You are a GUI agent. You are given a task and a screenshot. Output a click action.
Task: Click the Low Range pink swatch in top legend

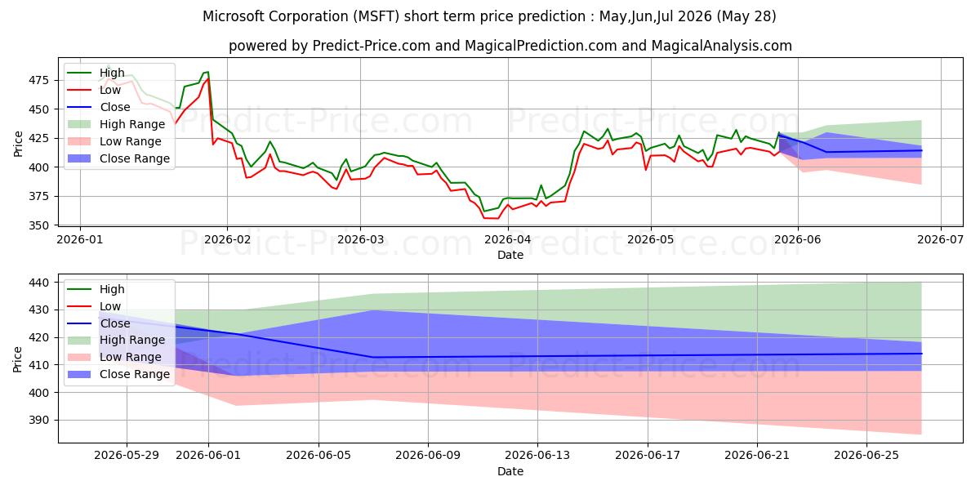click(80, 141)
